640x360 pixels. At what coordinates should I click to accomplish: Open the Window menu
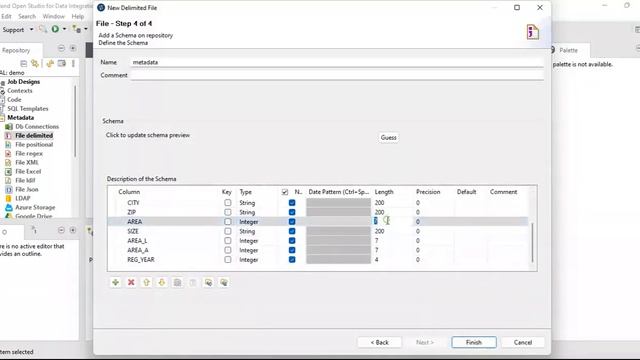[53, 16]
